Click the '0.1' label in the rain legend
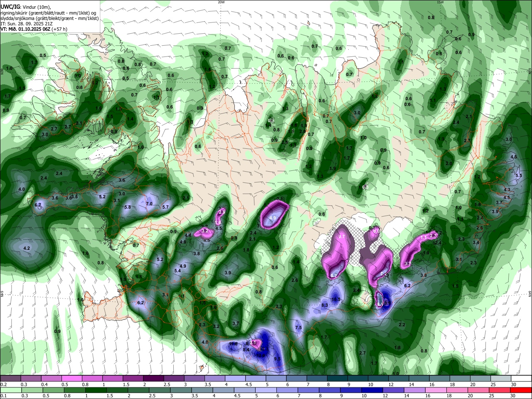The width and height of the screenshot is (532, 399). tap(3, 396)
